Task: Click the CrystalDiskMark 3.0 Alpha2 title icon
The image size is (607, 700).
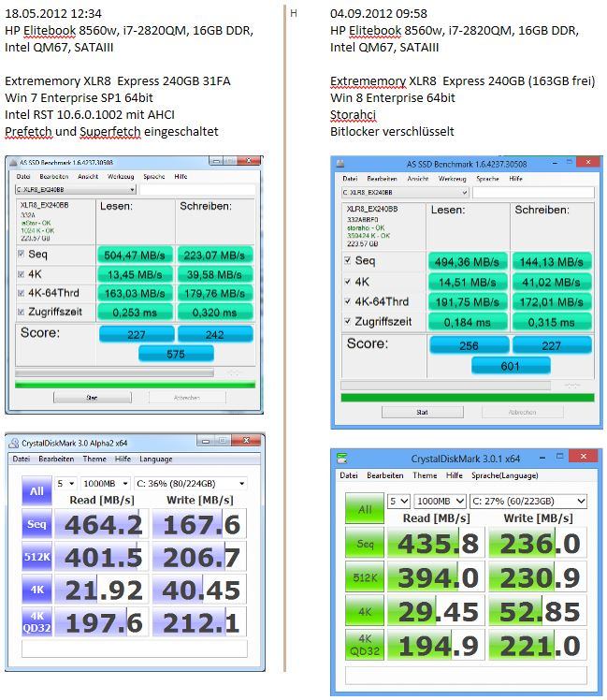Action: 13,443
